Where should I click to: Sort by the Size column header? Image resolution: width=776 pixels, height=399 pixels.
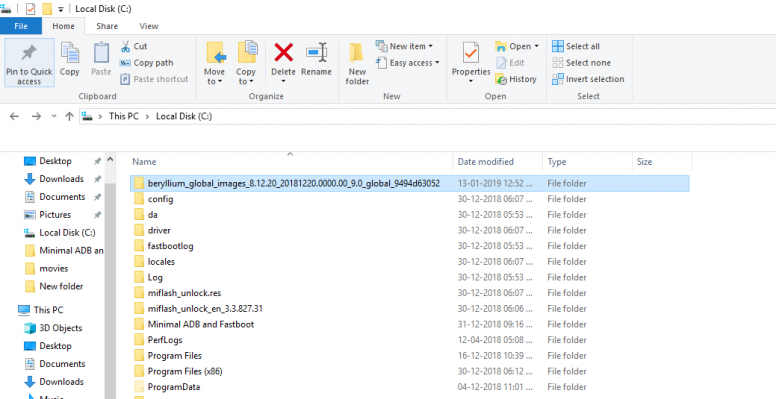[x=644, y=162]
